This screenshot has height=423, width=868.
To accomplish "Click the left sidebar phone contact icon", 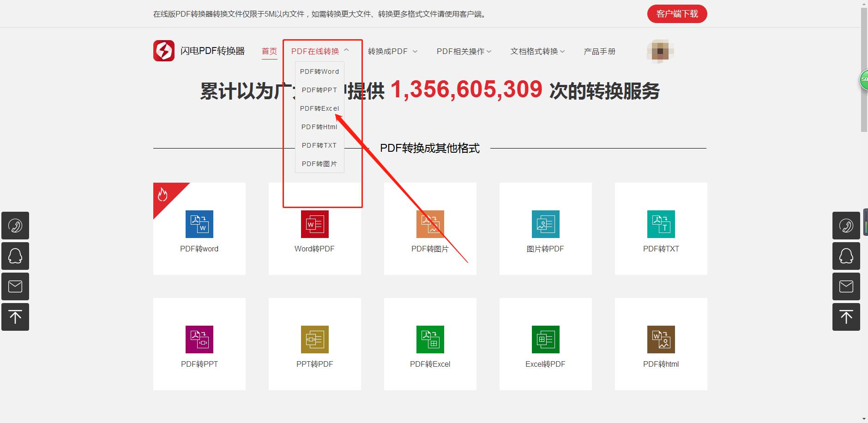I will (15, 226).
